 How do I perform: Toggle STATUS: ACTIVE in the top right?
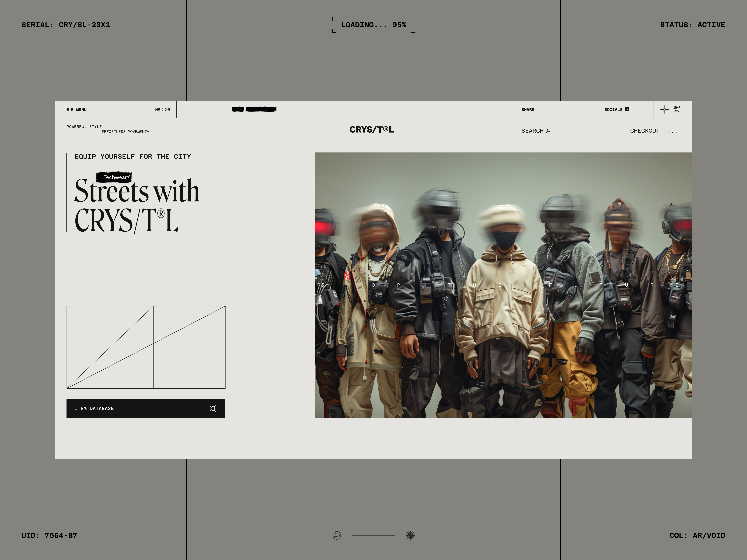coord(692,25)
